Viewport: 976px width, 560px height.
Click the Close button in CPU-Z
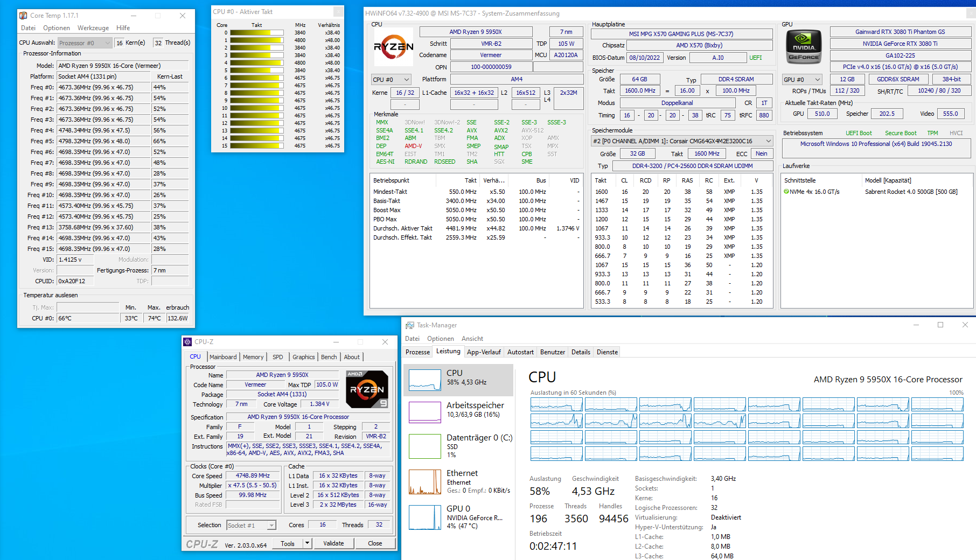pyautogui.click(x=375, y=543)
